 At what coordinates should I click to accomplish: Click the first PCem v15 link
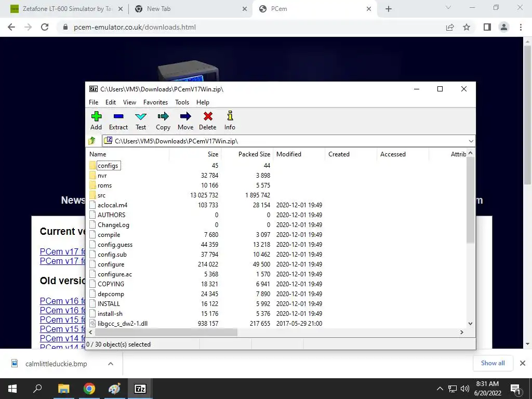[x=62, y=320]
